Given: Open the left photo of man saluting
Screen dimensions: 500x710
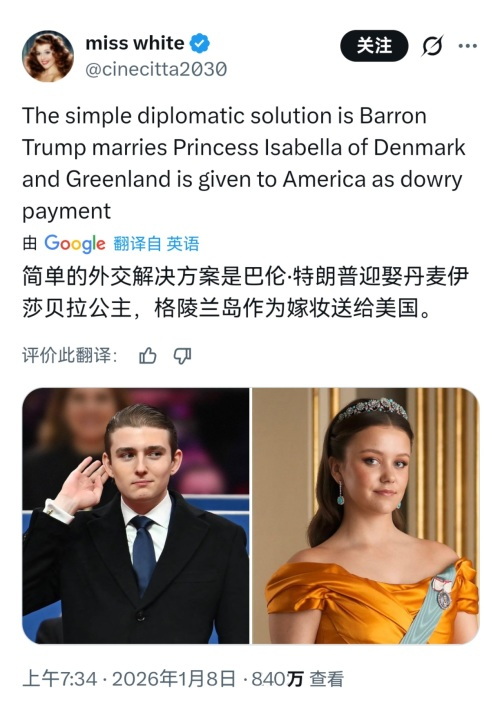Looking at the screenshot, I should pos(135,516).
